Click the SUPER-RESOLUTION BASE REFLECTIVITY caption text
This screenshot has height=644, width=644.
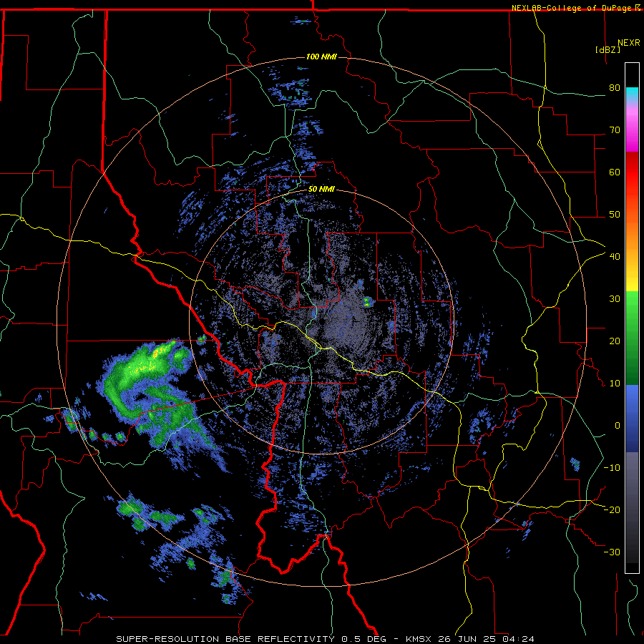tap(225, 639)
